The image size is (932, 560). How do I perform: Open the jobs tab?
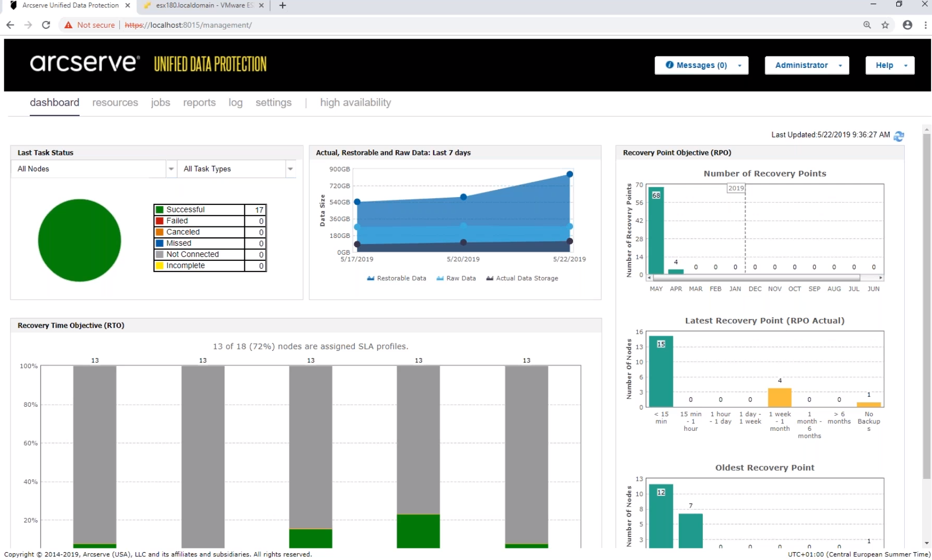click(x=161, y=102)
